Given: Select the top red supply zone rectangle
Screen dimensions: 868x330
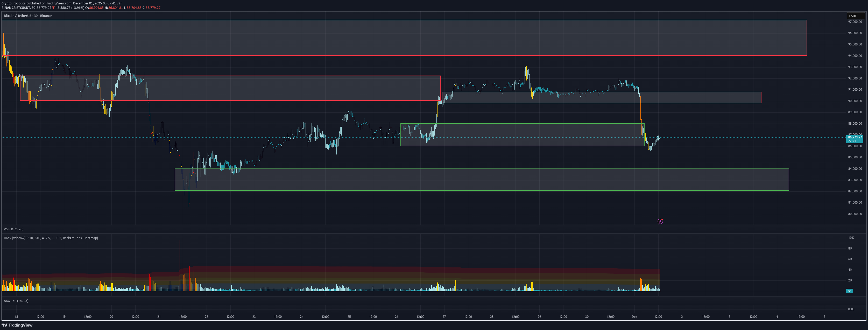Looking at the screenshot, I should click(404, 39).
